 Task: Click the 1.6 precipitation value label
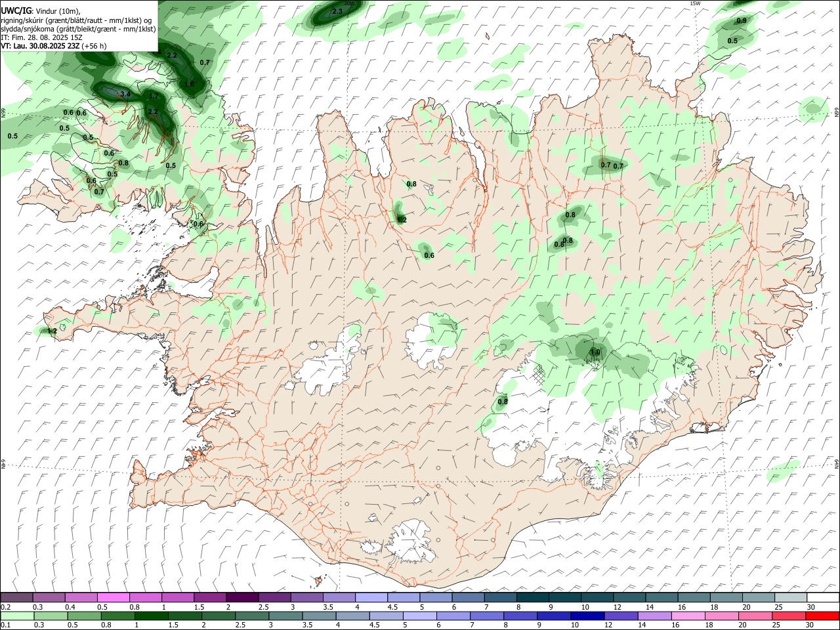pyautogui.click(x=189, y=84)
